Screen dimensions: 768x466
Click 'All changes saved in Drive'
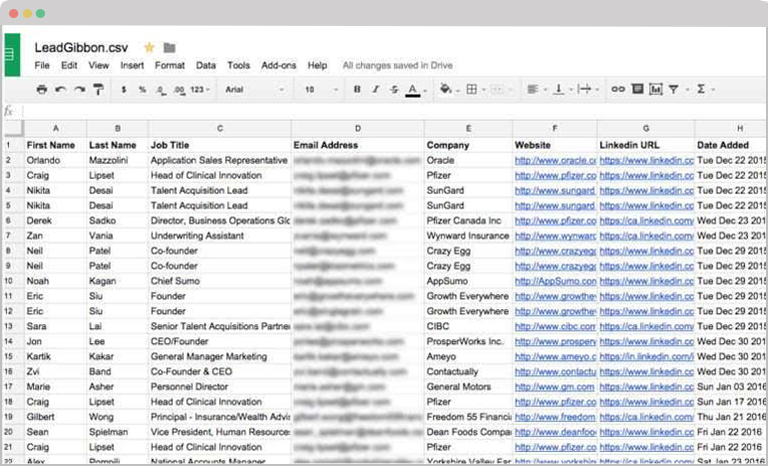398,65
